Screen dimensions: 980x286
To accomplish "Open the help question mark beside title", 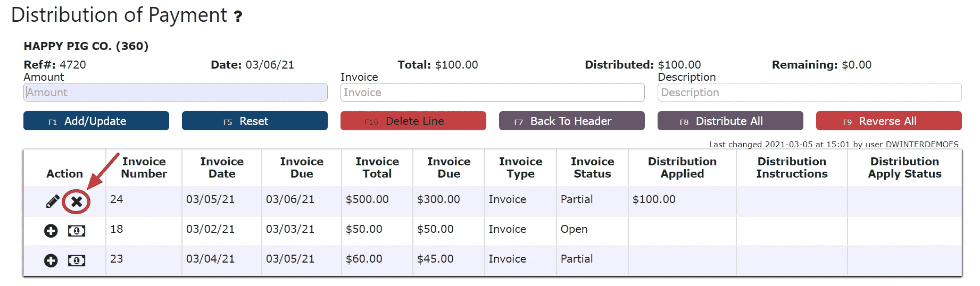I will coord(238,16).
